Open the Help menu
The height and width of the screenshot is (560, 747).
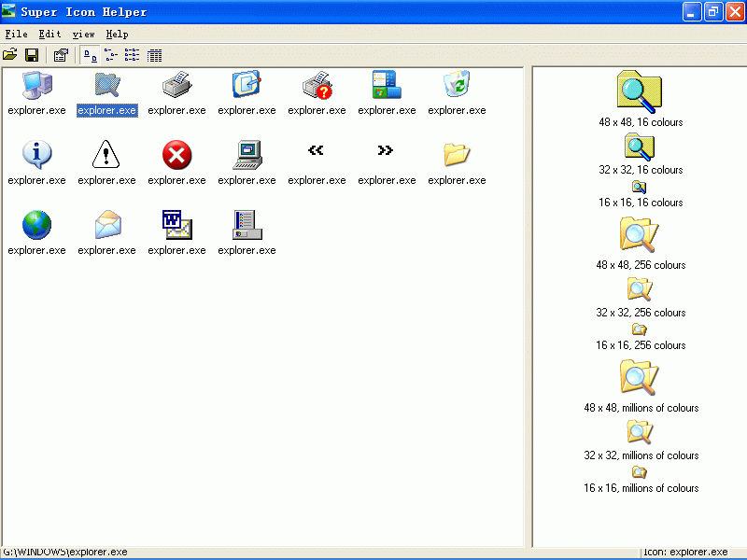[x=118, y=35]
